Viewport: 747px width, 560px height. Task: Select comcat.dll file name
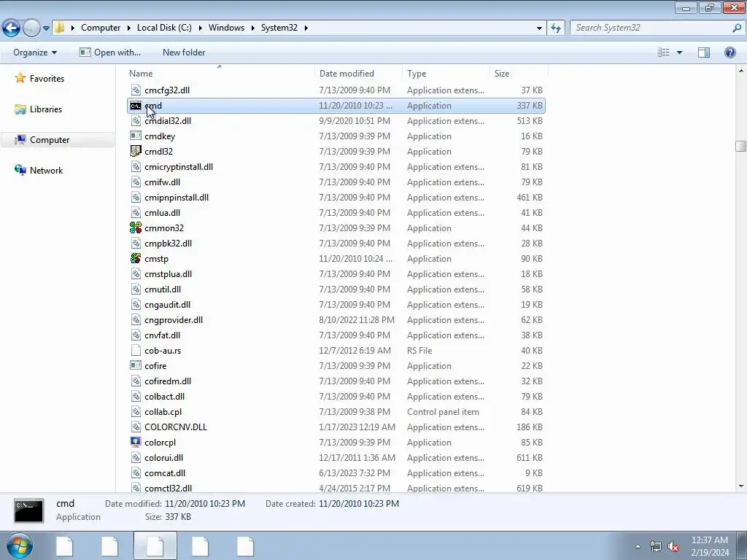pos(165,472)
